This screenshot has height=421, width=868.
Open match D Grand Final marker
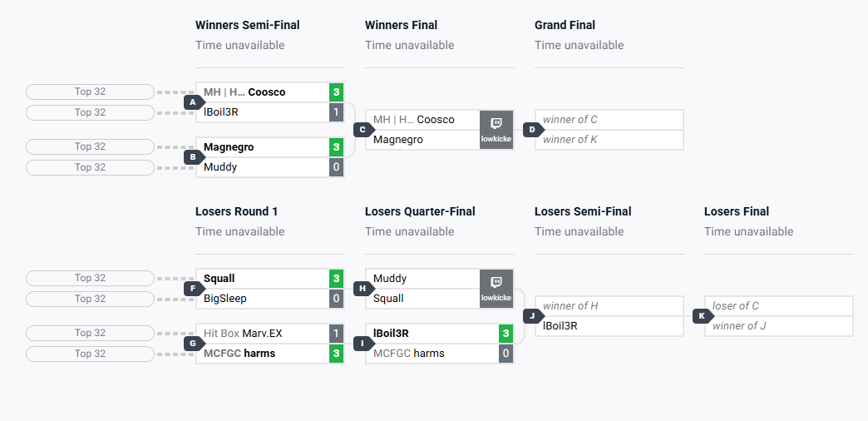click(x=533, y=130)
